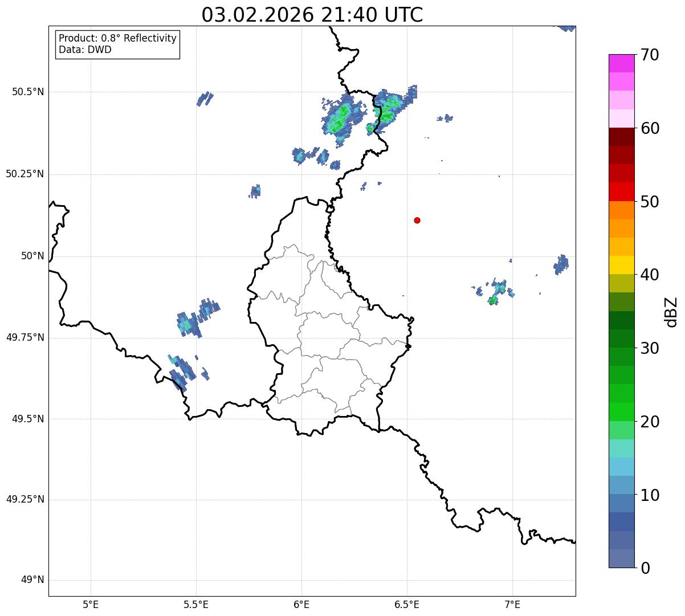Screen dimensions: 685x616
Task: Click the plot title showing 21:40 UTC
Action: [x=312, y=15]
